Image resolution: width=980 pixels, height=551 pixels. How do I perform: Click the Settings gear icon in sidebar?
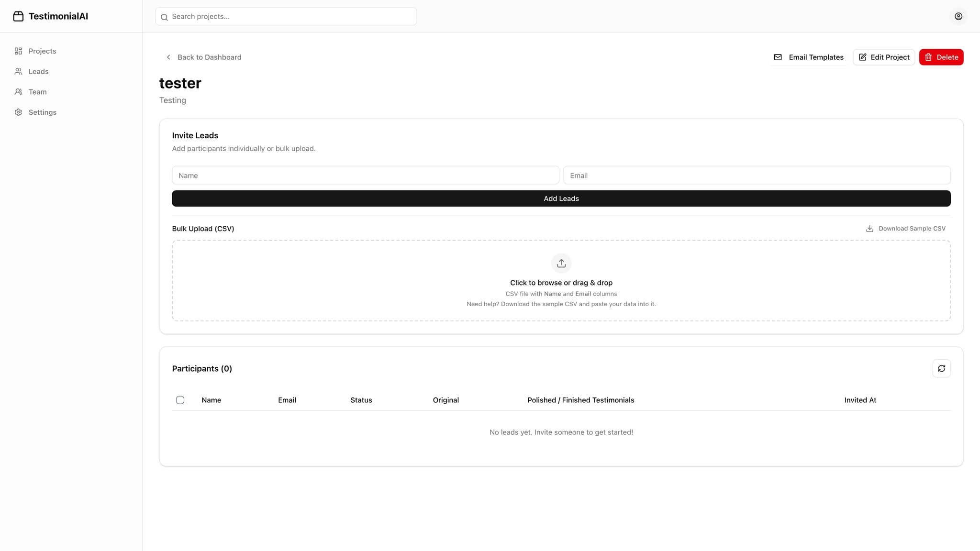tap(18, 112)
